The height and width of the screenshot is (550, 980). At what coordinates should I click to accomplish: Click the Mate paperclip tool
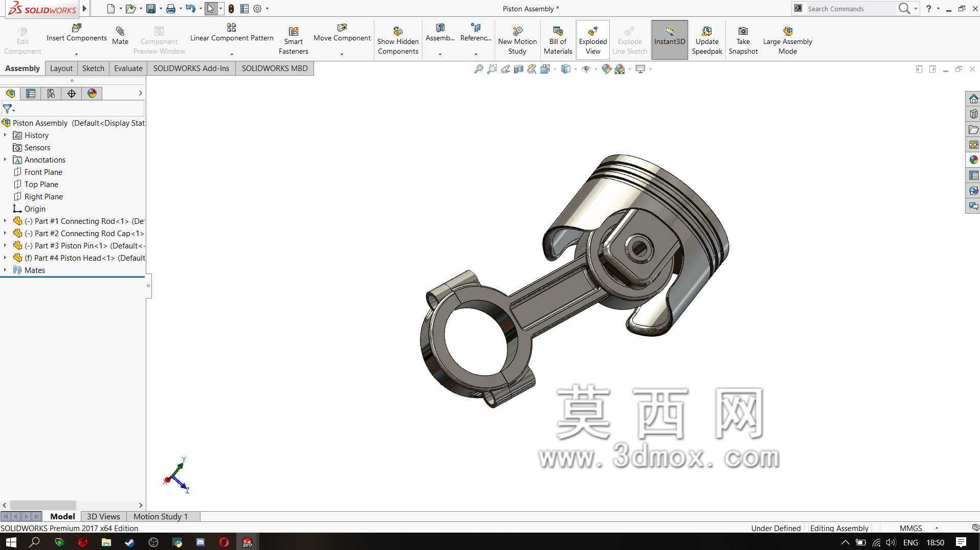pos(120,36)
